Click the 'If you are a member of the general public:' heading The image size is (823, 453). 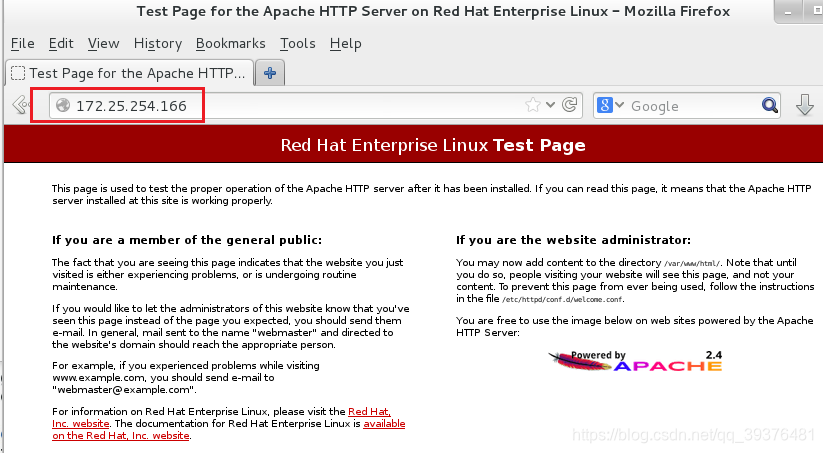(187, 240)
